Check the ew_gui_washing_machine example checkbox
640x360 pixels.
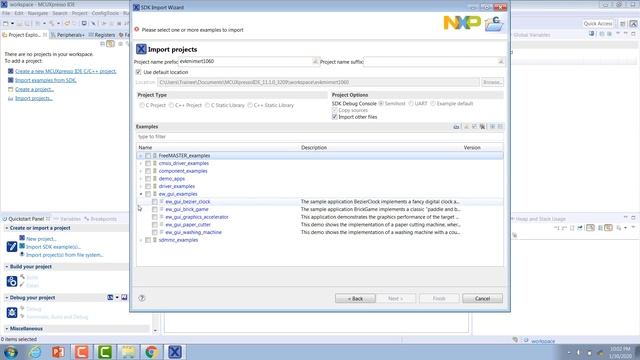coord(155,232)
